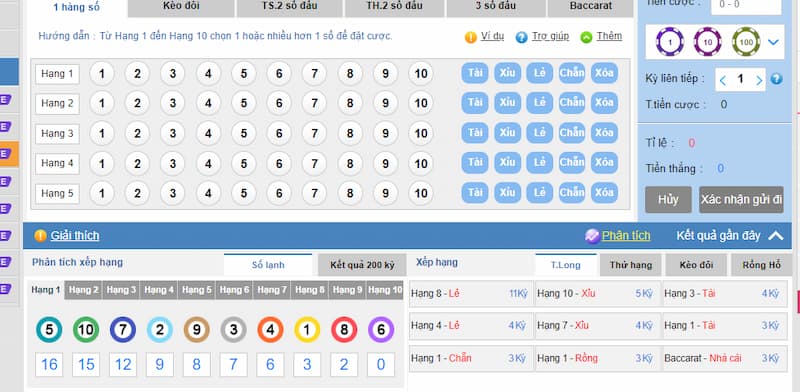Viewport: 800px width, 392px height.
Task: Select Hạng 10 analysis tab
Action: coord(385,290)
